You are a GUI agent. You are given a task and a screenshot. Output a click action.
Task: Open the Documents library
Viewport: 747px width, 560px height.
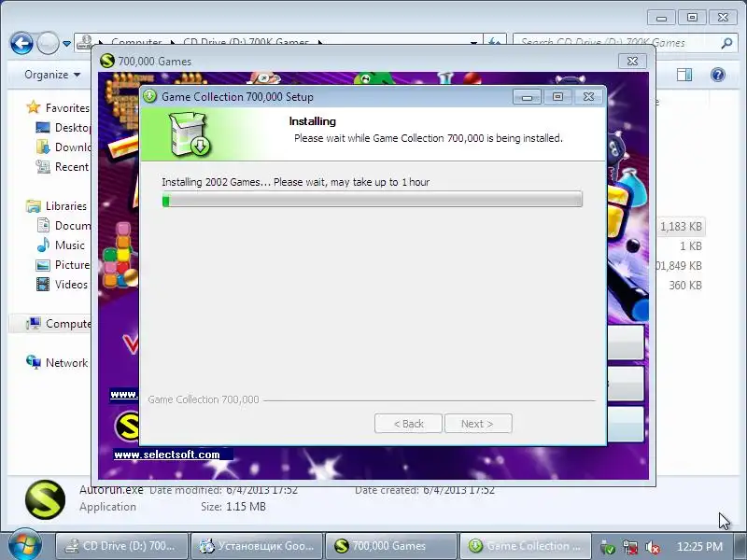tap(63, 225)
